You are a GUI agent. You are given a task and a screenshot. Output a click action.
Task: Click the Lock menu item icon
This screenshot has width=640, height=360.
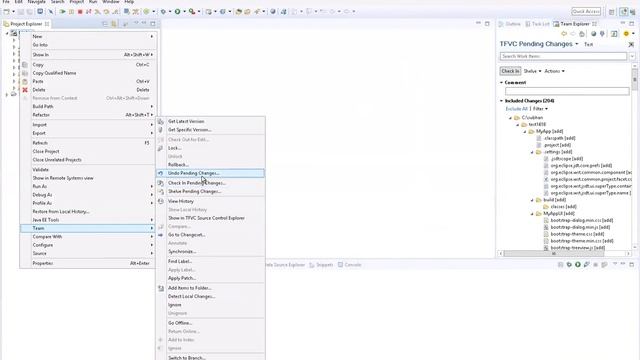[161, 148]
